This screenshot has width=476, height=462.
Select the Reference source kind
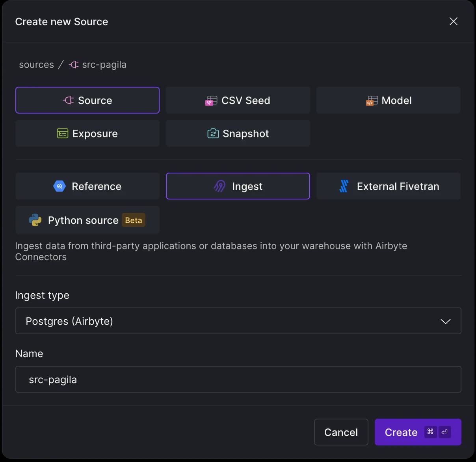87,186
